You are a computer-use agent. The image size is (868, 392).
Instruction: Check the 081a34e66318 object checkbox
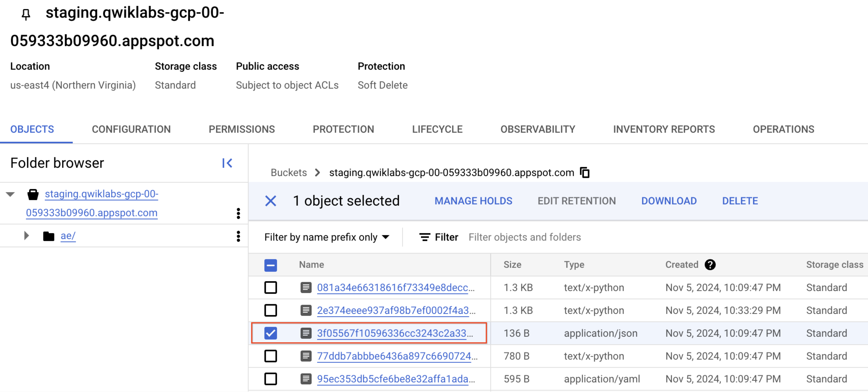[x=271, y=287]
